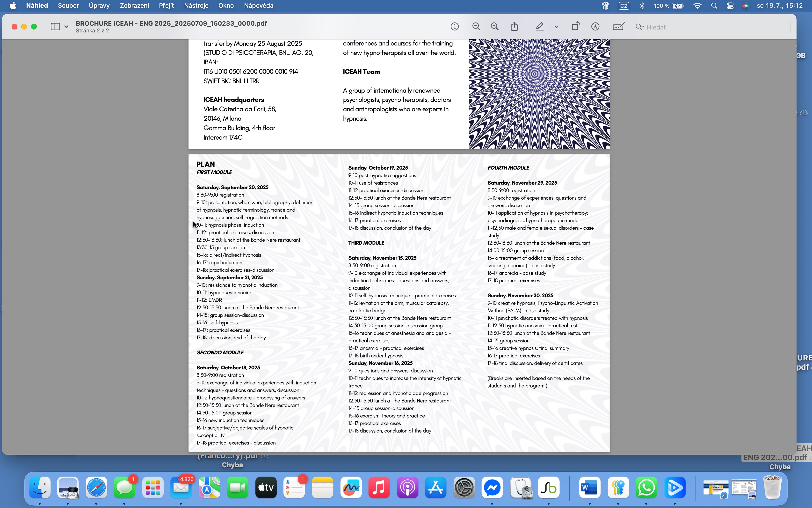812x508 pixels.
Task: Open the Share menu icon
Action: (514, 26)
